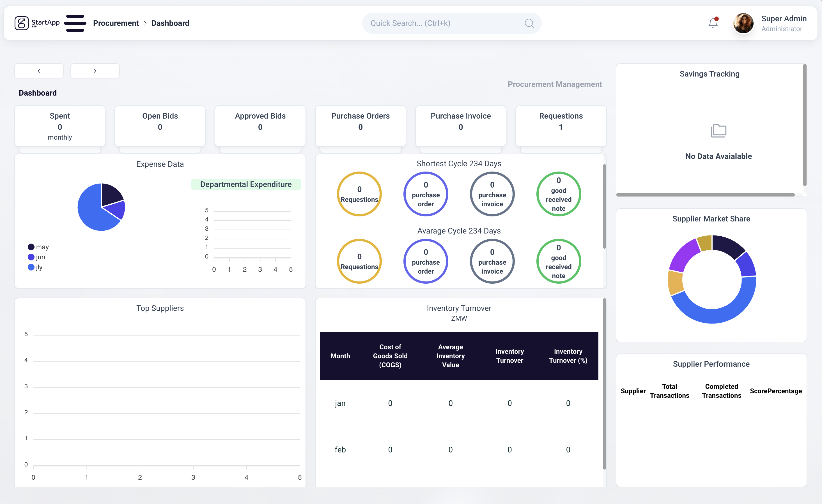
Task: Click the StartApp logo icon
Action: tap(22, 23)
